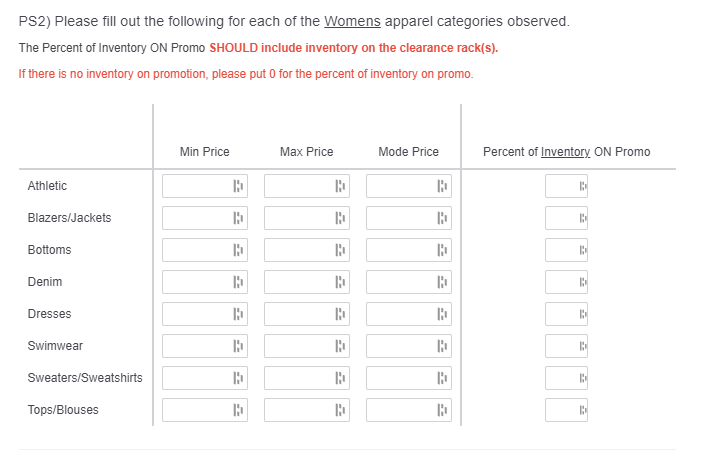
Task: Select the Swimwear Max Price input
Action: [296, 346]
